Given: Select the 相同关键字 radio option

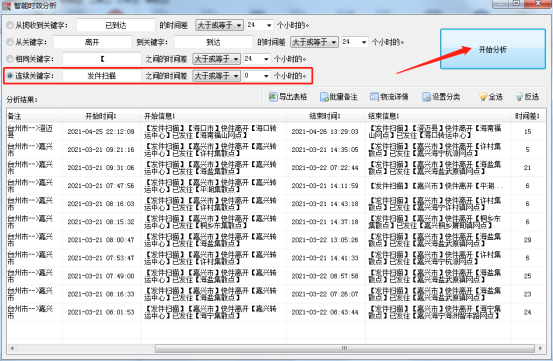Looking at the screenshot, I should [10, 59].
